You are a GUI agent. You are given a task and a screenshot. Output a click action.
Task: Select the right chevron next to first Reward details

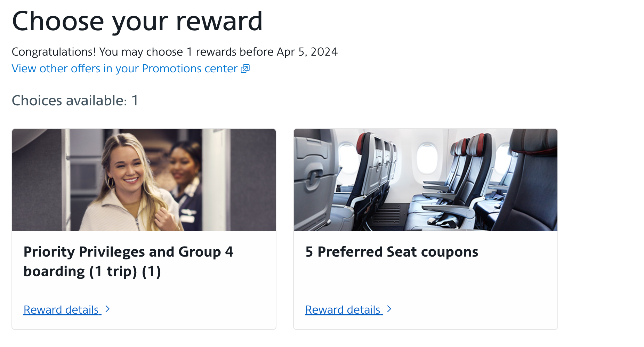point(108,309)
